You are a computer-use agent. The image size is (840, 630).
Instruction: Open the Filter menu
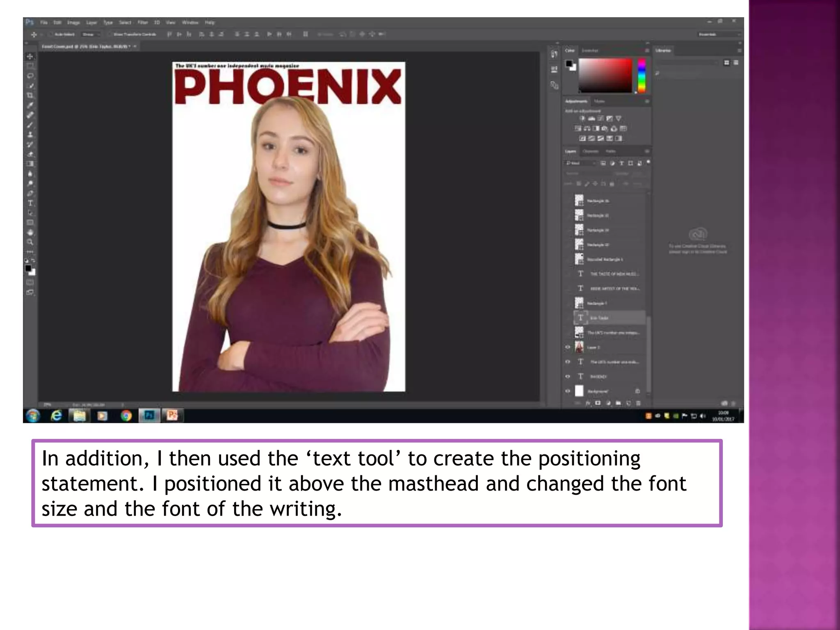142,23
